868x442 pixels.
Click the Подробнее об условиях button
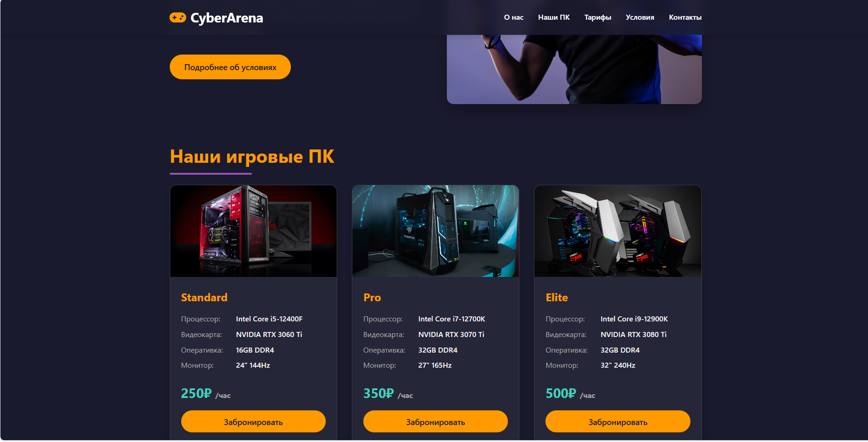230,67
